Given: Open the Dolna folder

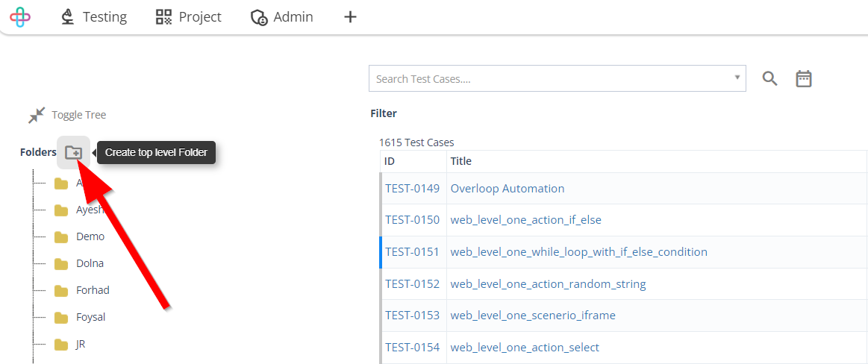Looking at the screenshot, I should (x=90, y=263).
